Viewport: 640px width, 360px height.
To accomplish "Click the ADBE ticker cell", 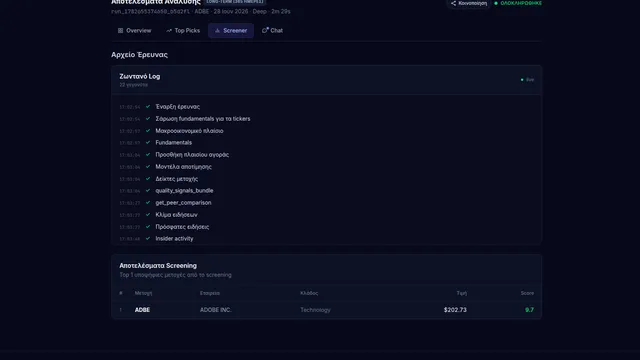I will point(142,310).
